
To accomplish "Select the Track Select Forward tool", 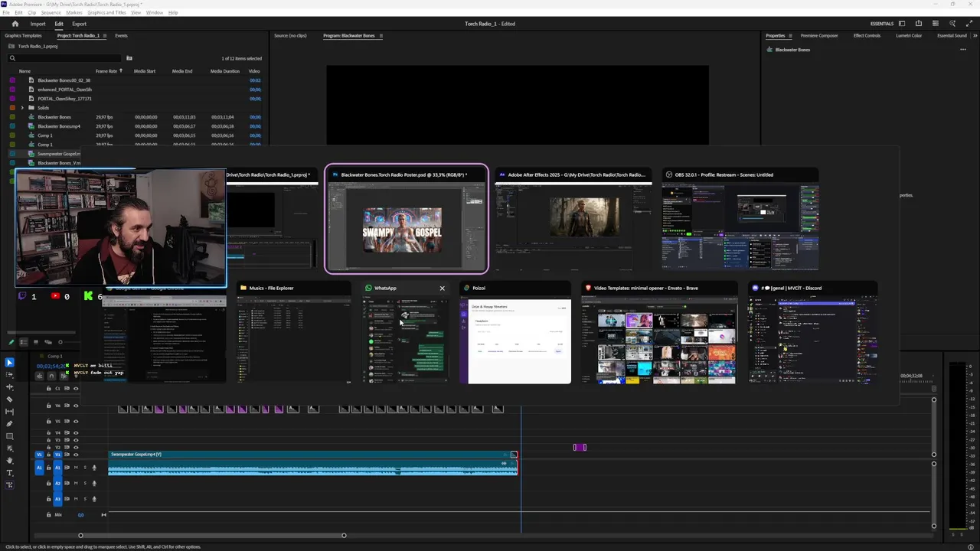I will 9,374.
